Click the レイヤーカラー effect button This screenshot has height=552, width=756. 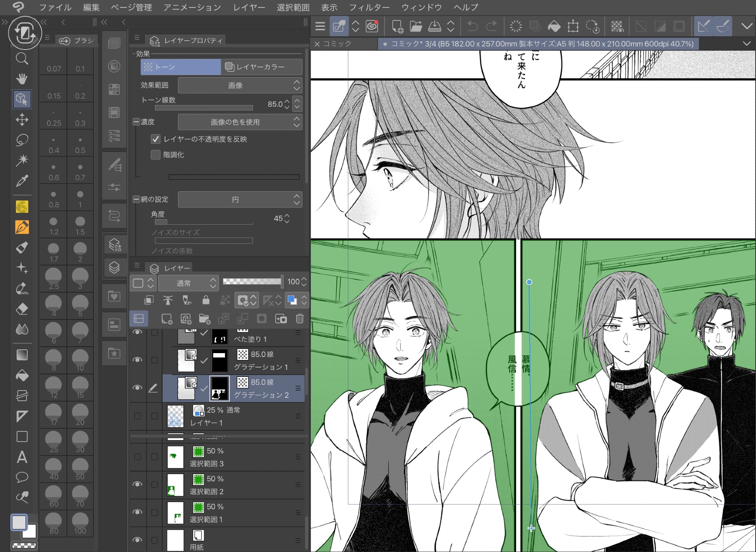pyautogui.click(x=261, y=67)
